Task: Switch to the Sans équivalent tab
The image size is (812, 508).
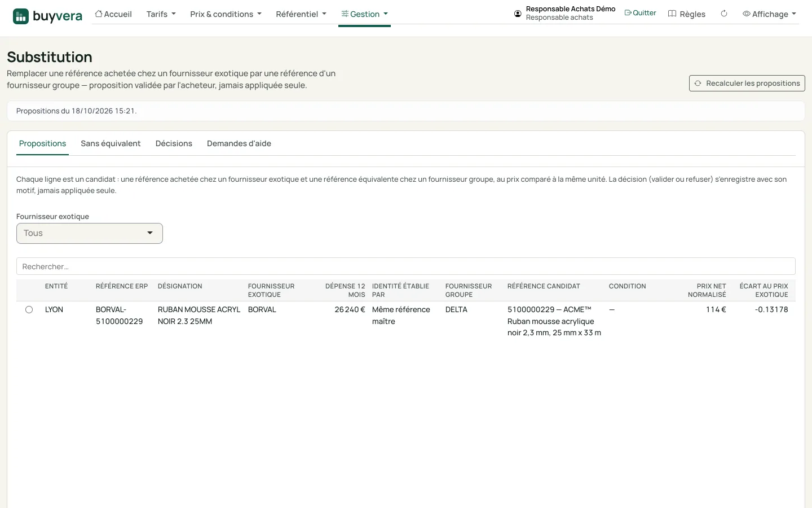Action: (111, 143)
